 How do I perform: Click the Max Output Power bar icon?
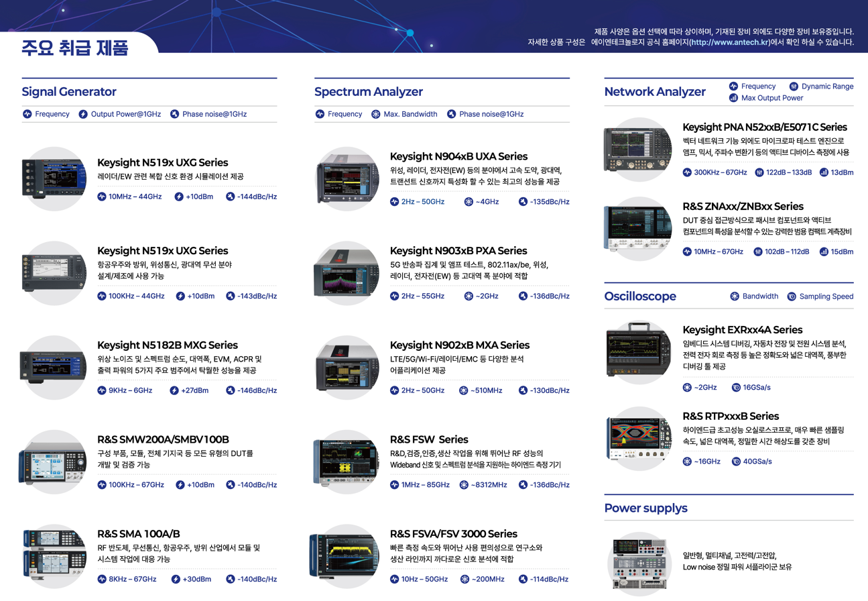733,98
